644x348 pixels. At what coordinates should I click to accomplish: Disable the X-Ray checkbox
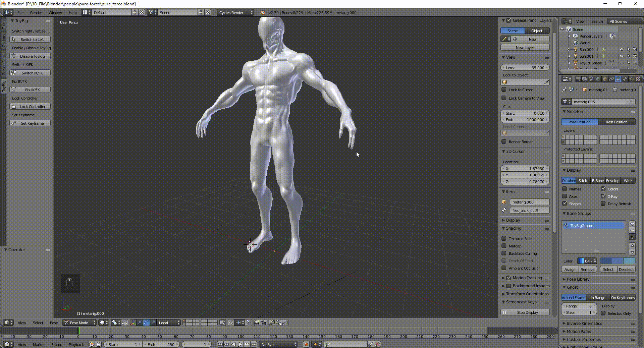click(603, 196)
